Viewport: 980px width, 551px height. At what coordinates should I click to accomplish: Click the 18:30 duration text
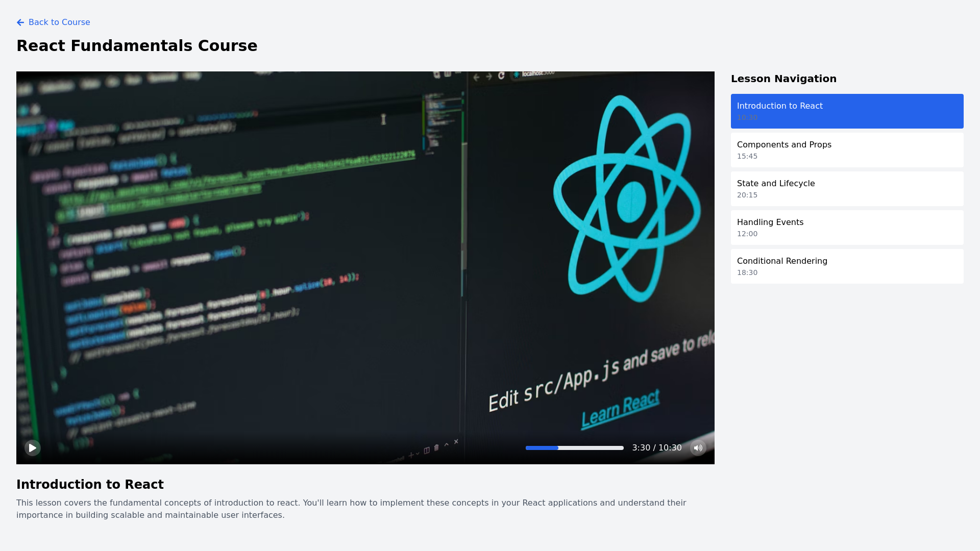(x=747, y=272)
